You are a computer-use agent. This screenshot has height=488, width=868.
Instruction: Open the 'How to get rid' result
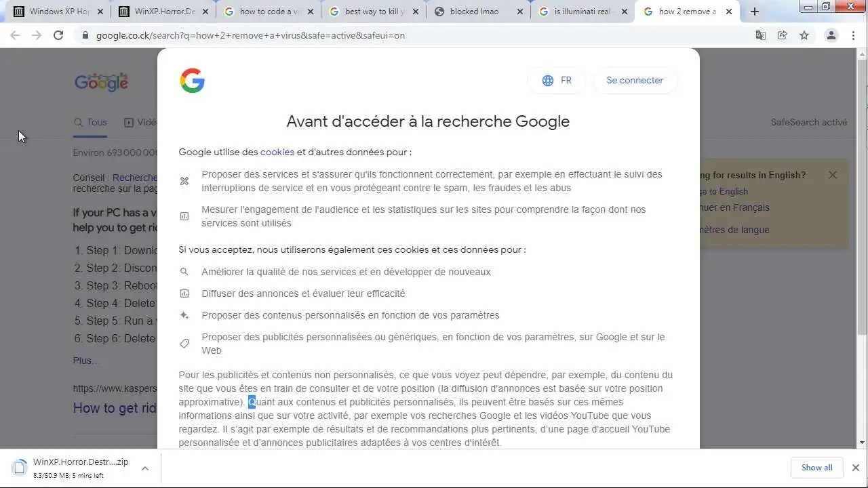(x=115, y=408)
